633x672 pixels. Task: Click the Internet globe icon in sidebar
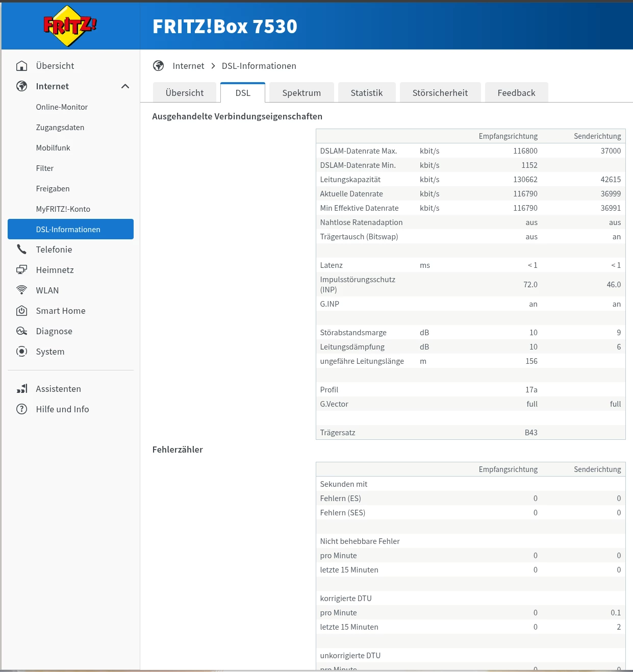click(21, 86)
